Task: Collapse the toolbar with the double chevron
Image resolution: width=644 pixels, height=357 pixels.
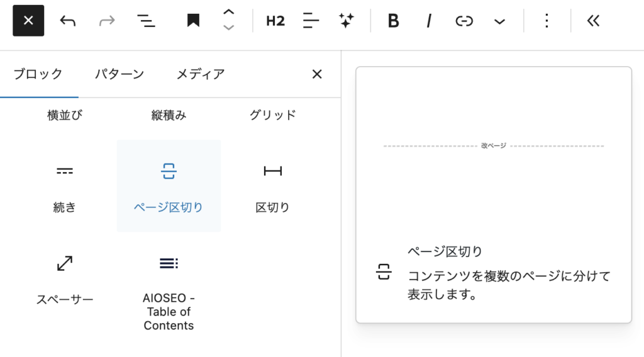Action: pos(593,21)
